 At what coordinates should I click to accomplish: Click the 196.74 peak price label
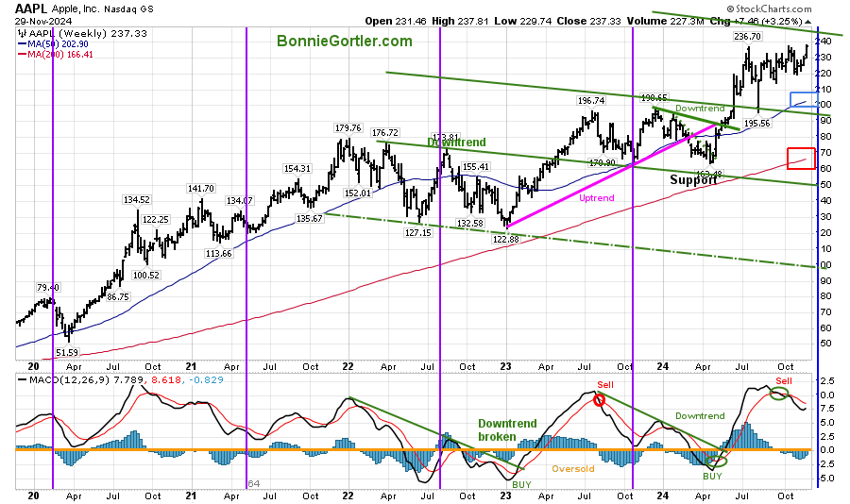coord(591,100)
